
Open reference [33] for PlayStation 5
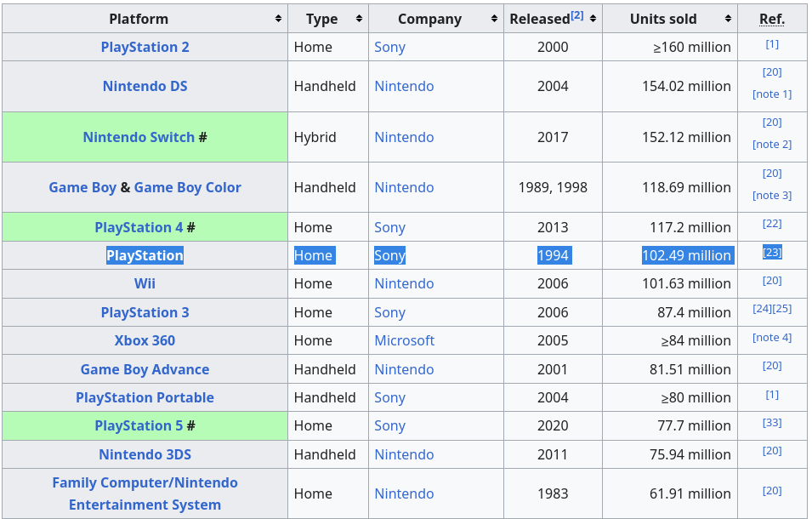coord(772,423)
